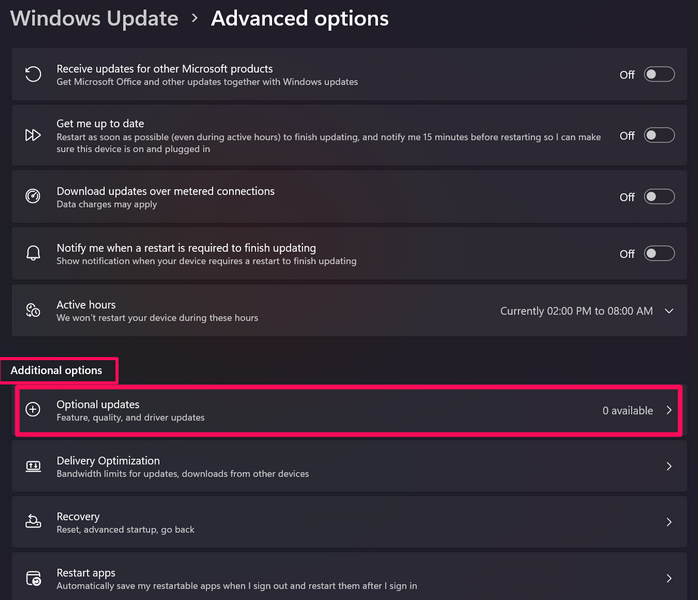Go back to Windows Update breadcrumb
Screen dimensions: 698x600
click(94, 18)
